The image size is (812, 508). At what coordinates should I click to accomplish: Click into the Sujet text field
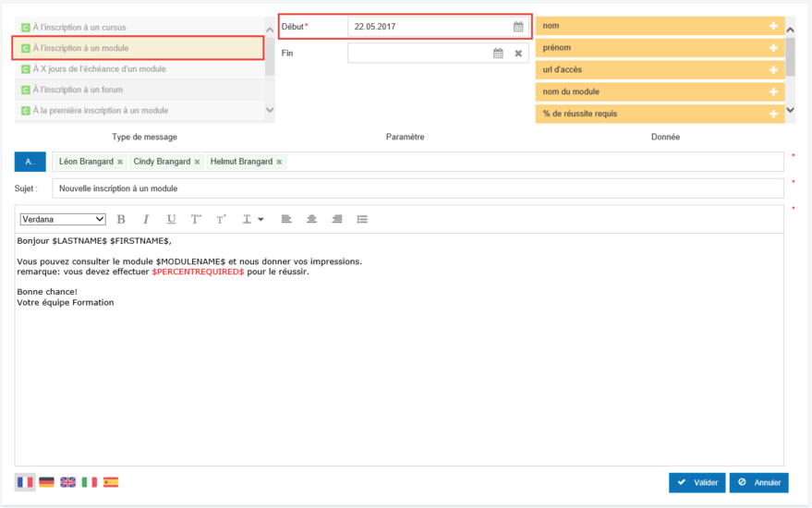coord(416,188)
